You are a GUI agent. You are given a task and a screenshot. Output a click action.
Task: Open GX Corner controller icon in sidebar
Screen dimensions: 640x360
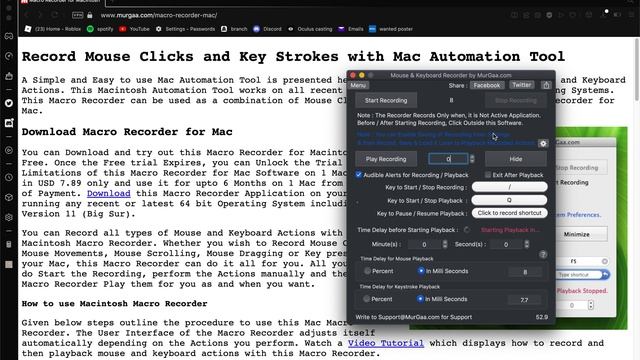click(9, 36)
